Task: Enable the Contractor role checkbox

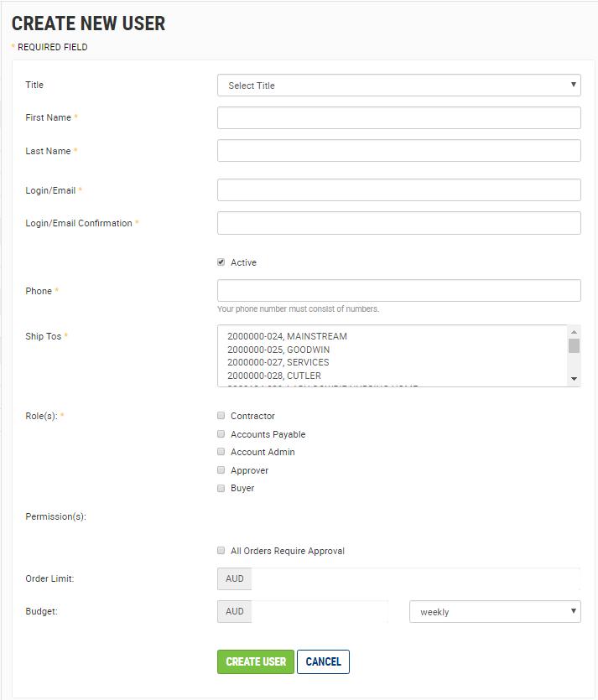Action: click(221, 416)
